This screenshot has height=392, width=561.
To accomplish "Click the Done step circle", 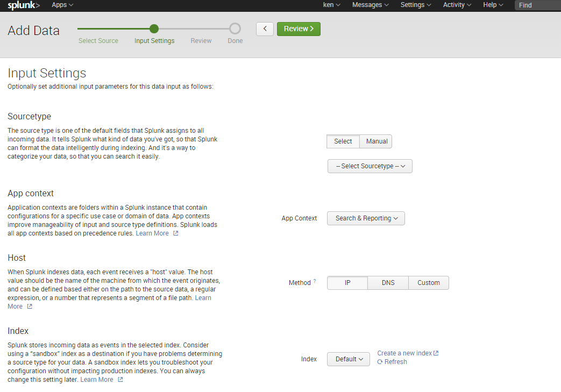I will [x=235, y=28].
